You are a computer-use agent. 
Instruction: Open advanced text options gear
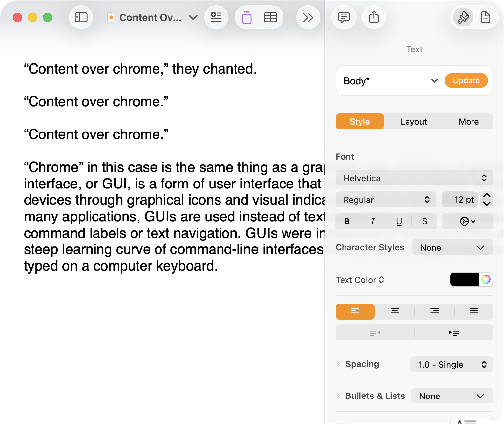click(x=467, y=221)
